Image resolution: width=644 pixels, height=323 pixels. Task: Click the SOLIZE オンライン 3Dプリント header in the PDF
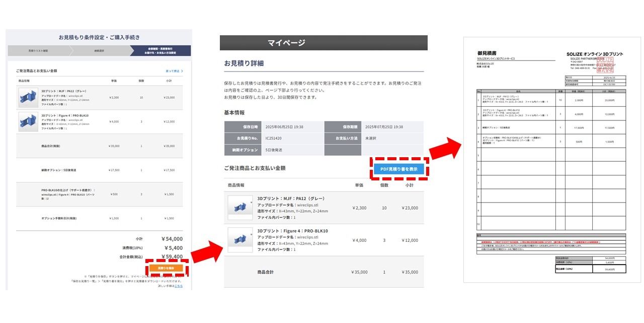594,53
